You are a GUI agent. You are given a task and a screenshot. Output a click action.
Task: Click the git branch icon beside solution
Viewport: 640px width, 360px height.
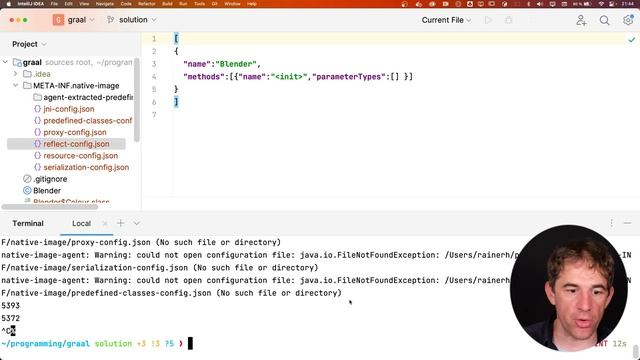110,20
